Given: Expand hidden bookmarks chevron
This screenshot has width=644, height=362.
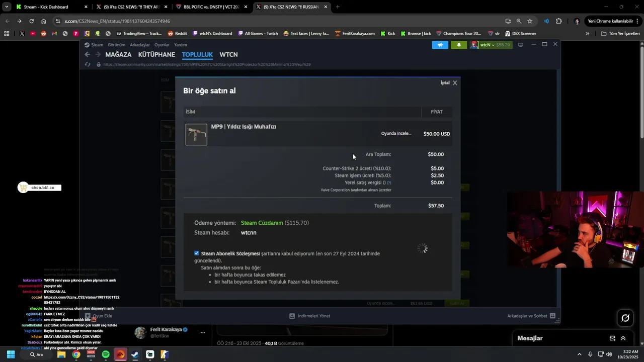Looking at the screenshot, I should pos(587,34).
